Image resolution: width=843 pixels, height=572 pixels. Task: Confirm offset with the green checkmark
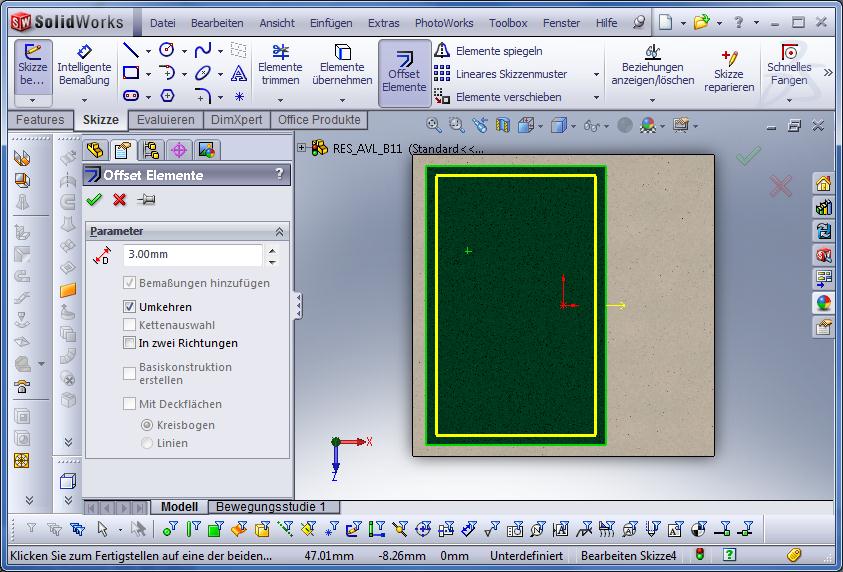pyautogui.click(x=95, y=200)
